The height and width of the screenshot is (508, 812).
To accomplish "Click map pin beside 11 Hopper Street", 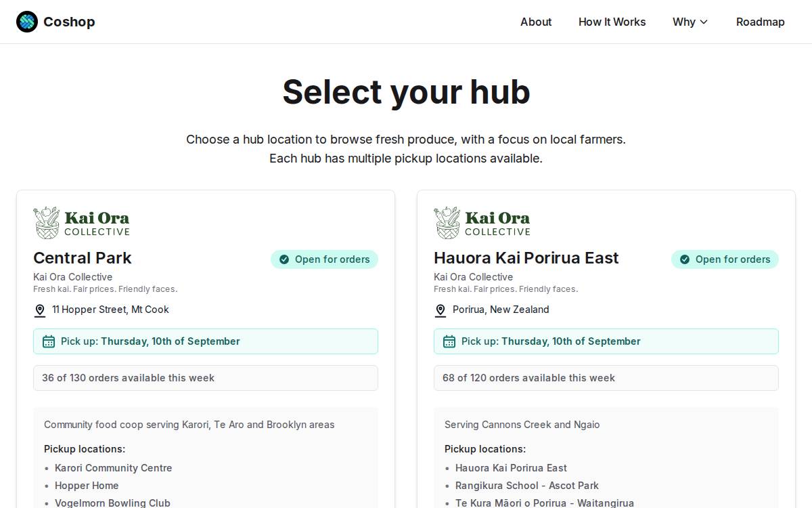I will click(40, 310).
